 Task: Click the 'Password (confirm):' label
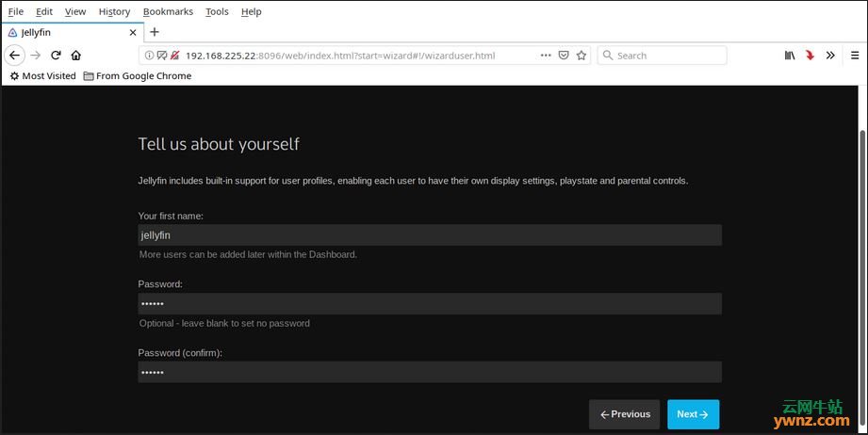180,353
